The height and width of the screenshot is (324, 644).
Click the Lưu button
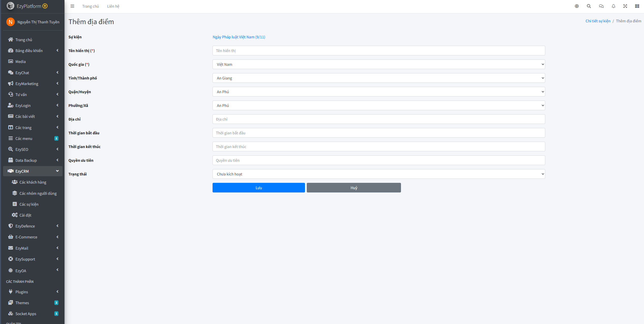pos(259,188)
